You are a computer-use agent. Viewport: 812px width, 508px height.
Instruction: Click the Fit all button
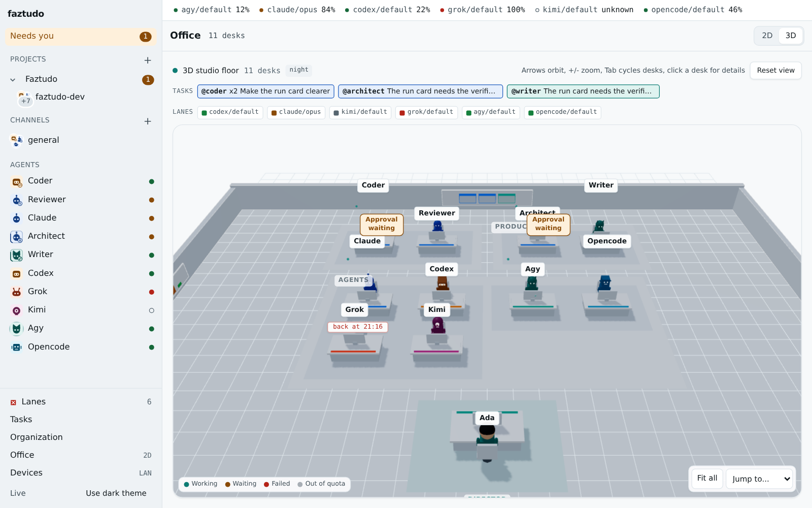pos(707,479)
